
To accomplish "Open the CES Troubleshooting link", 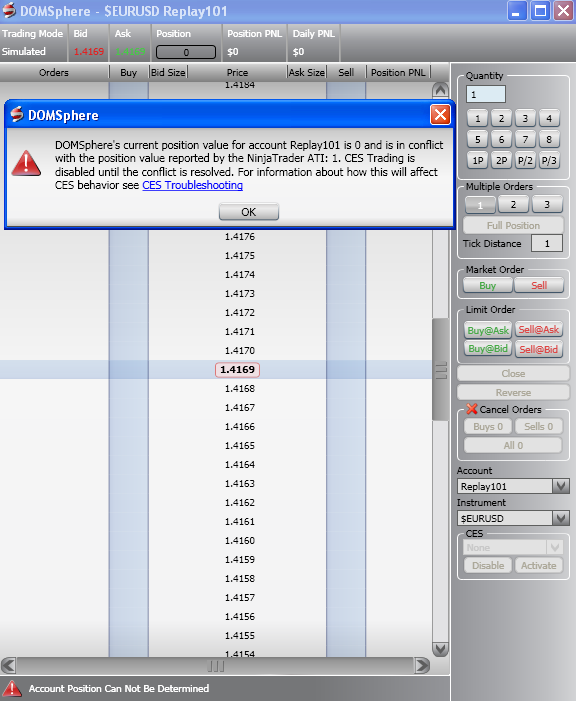I will 192,185.
